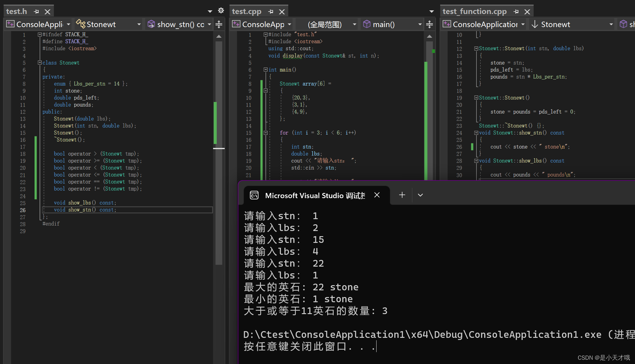Close the test_function.cpp tab
Viewport: 635px width, 364px height.
pos(527,12)
